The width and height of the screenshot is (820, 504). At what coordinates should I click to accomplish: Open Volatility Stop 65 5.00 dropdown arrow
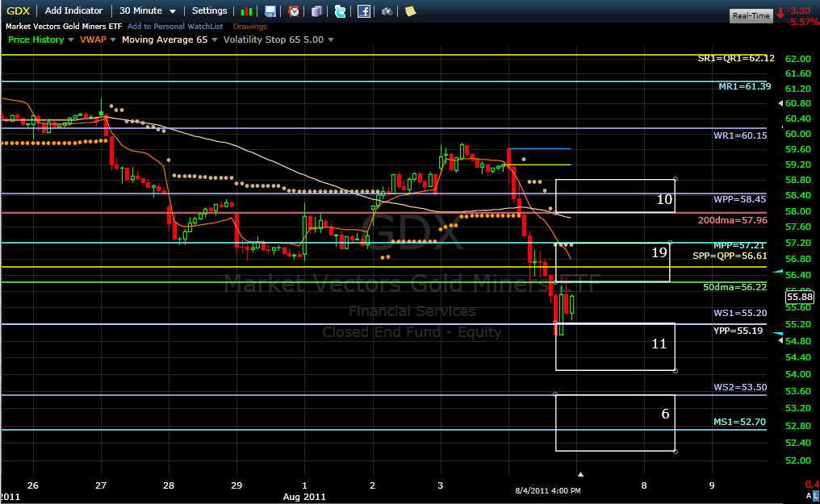point(331,40)
